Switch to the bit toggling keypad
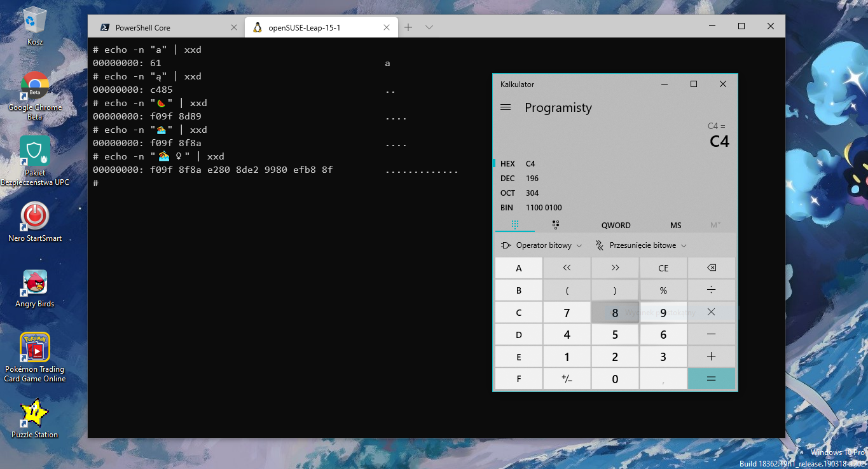868x469 pixels. (555, 225)
